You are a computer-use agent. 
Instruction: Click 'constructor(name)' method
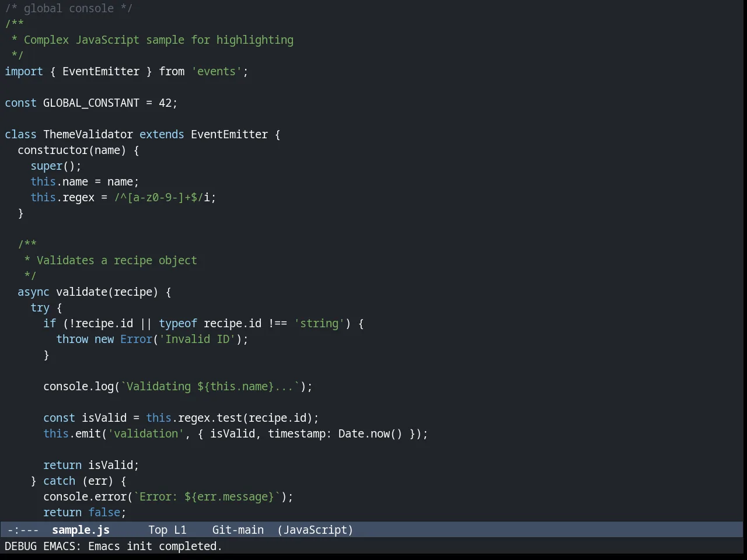[x=72, y=150]
